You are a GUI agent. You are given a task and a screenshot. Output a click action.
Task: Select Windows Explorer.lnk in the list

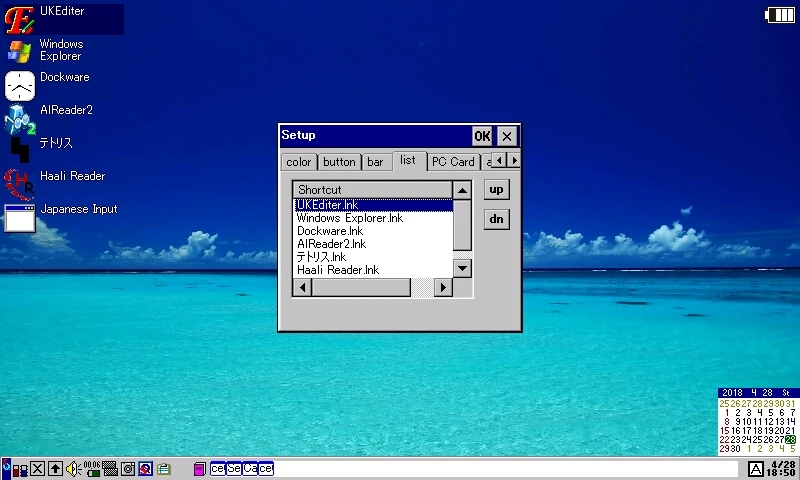point(373,218)
